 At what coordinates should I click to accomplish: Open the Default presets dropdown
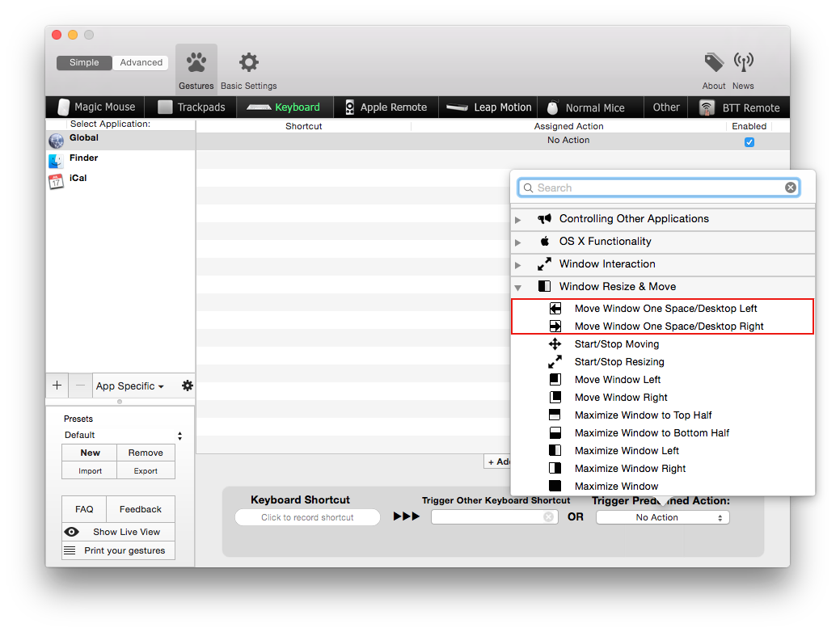pyautogui.click(x=123, y=435)
